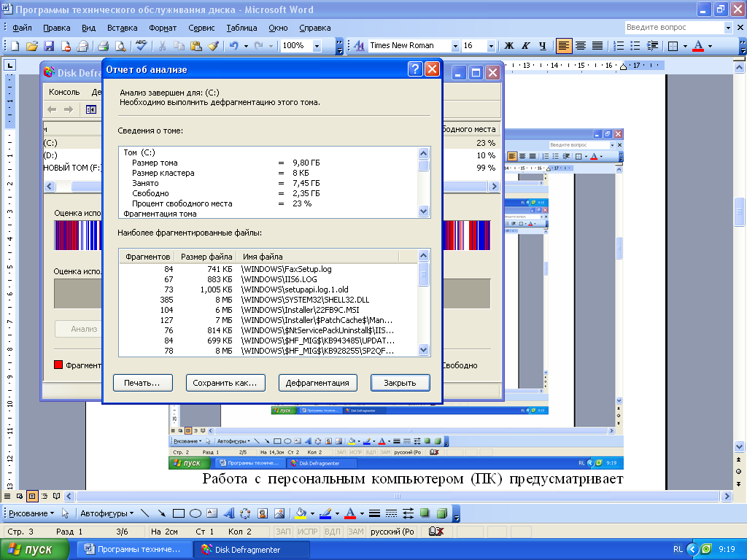The image size is (747, 560).
Task: Click the Paste clipboard icon
Action: click(196, 46)
